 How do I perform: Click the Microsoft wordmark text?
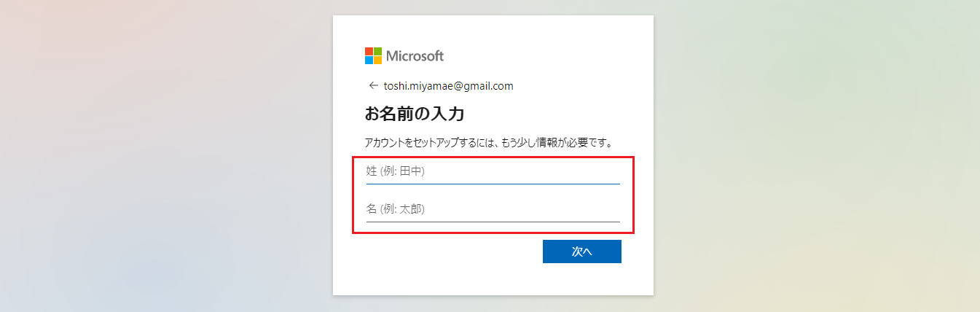415,56
